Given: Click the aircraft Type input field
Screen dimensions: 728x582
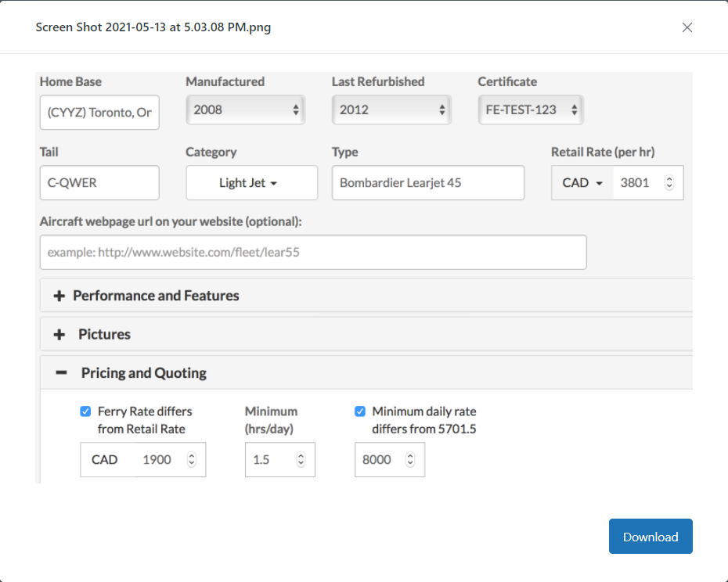Looking at the screenshot, I should coord(427,183).
